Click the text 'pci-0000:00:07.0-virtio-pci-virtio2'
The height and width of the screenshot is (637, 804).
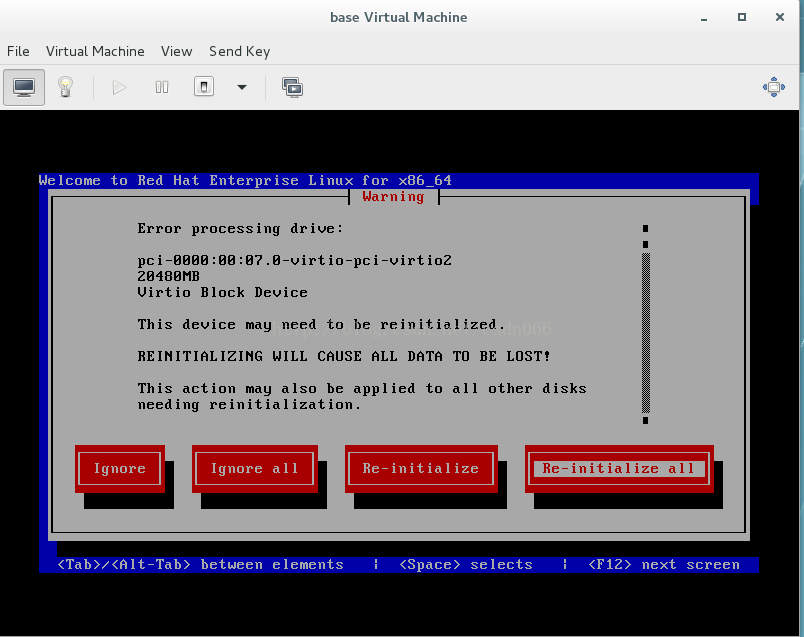[x=294, y=261]
